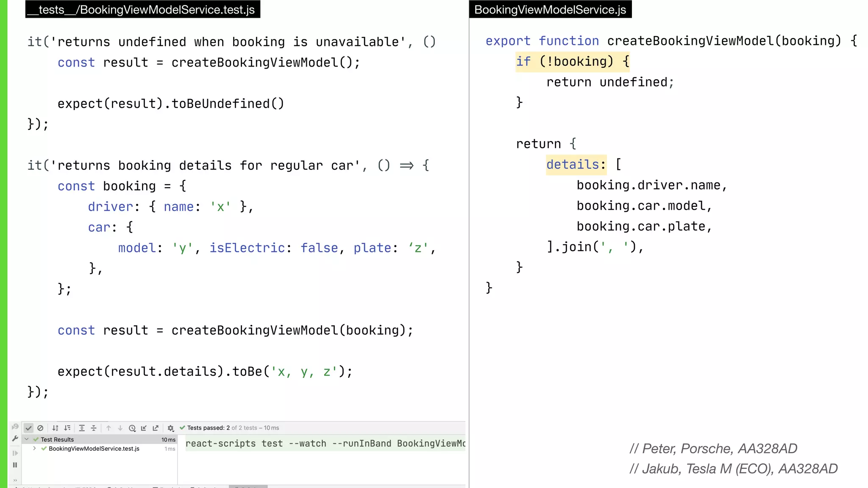Click the BookingViewModelService.js file label
The height and width of the screenshot is (488, 868).
tap(550, 9)
